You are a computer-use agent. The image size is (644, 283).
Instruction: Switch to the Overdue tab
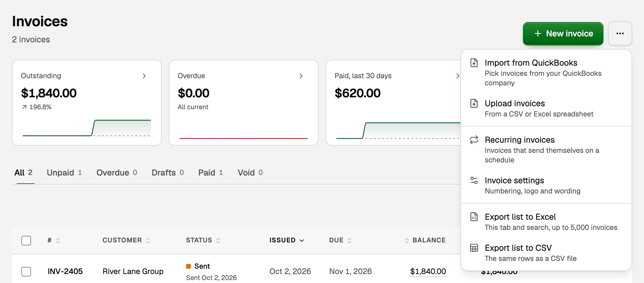click(117, 173)
